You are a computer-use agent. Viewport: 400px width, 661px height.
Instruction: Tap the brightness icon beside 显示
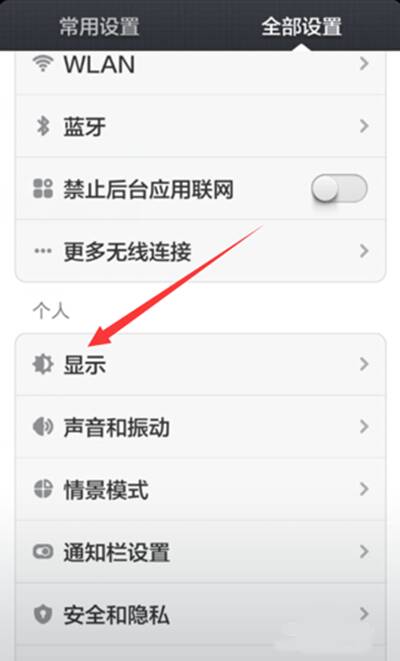tap(43, 364)
